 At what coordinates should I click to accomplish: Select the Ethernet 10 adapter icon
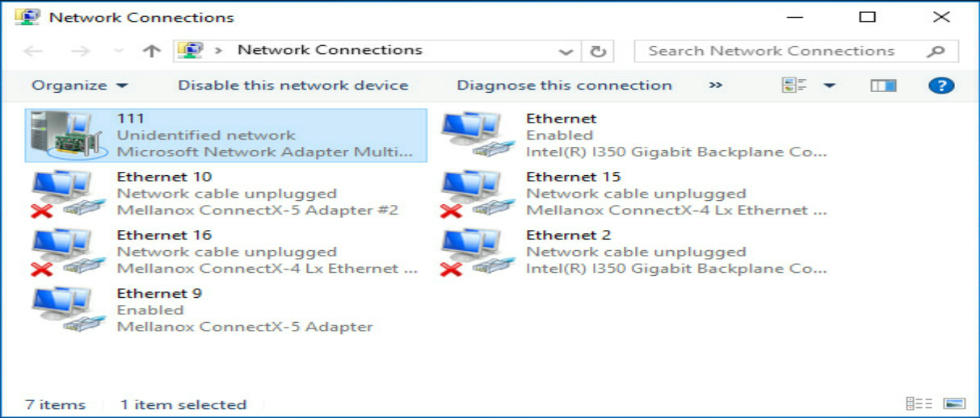tap(68, 194)
